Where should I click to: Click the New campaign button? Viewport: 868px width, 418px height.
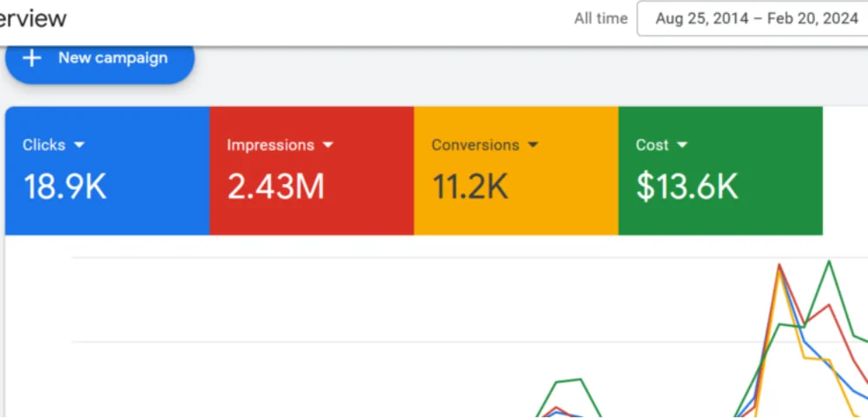100,65
